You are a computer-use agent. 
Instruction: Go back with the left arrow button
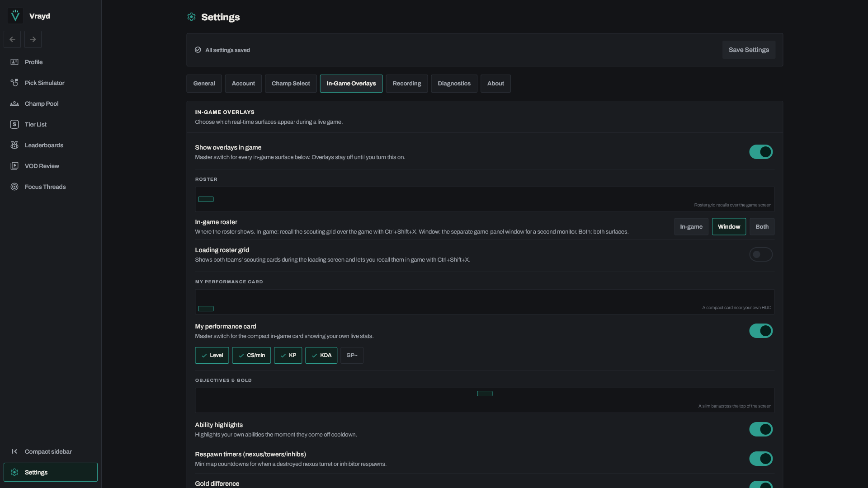(12, 39)
